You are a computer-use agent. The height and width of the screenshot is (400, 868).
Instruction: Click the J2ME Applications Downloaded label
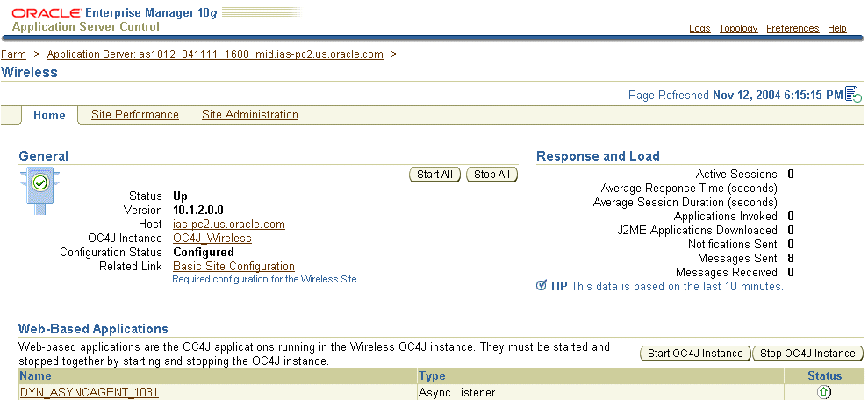pyautogui.click(x=698, y=230)
